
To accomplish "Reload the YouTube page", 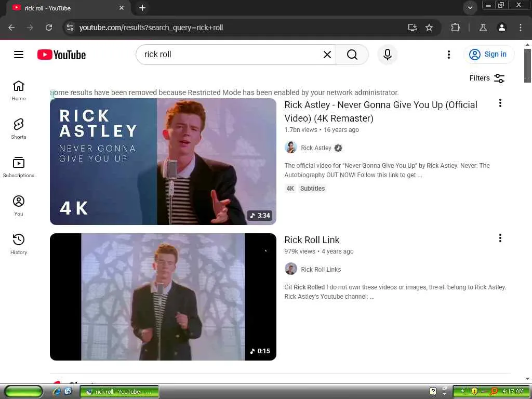I will coord(49,28).
